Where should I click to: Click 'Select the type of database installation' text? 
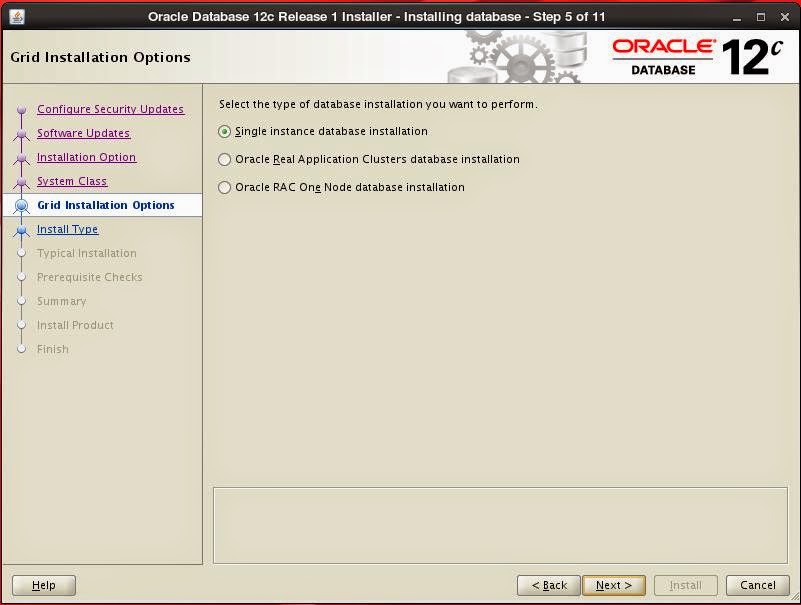[x=378, y=104]
